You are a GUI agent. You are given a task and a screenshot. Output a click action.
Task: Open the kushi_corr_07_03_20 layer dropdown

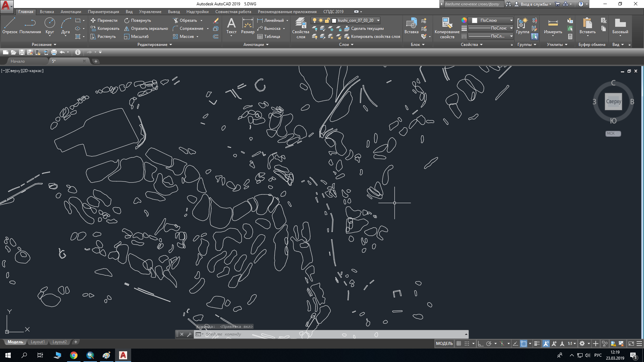tap(378, 20)
